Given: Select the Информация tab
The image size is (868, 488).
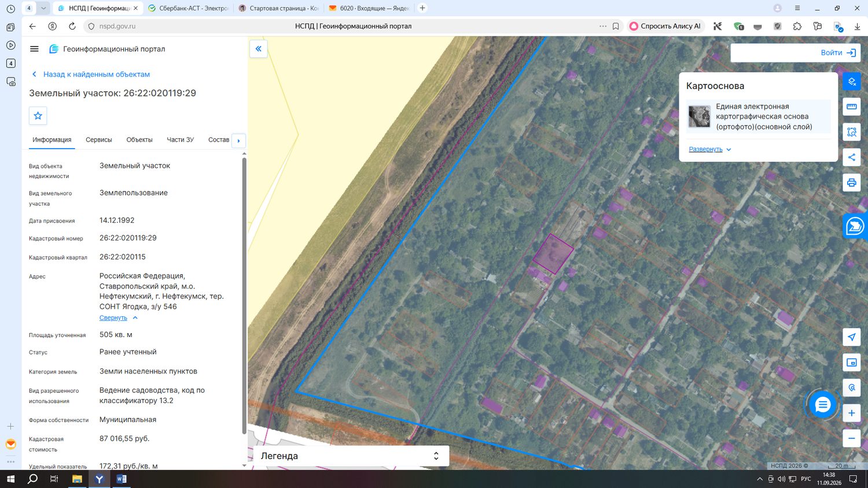Looking at the screenshot, I should (x=52, y=140).
